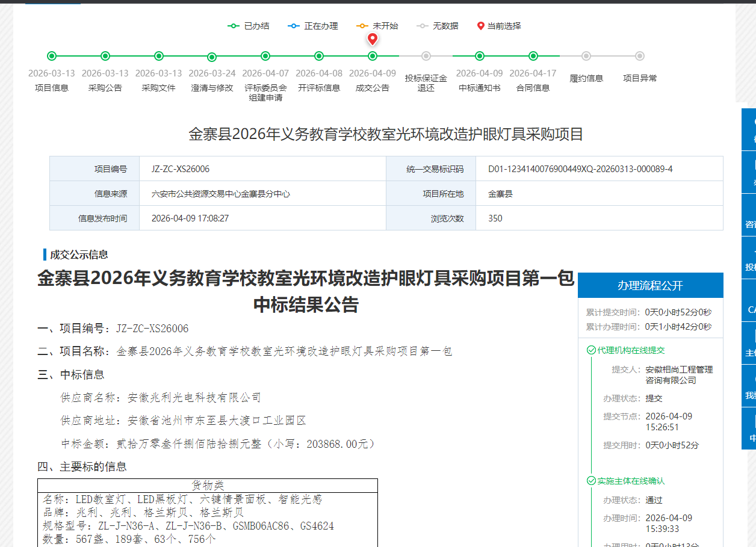Click the red current-selection pin above 成交公告
Viewport: 756px width, 547px height.
(x=373, y=40)
